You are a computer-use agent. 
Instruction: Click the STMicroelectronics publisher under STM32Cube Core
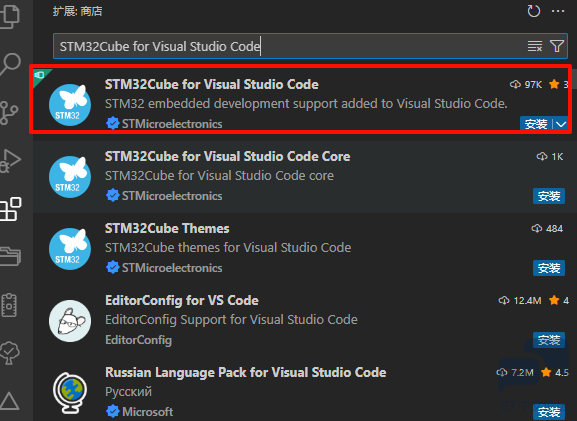[x=172, y=196]
